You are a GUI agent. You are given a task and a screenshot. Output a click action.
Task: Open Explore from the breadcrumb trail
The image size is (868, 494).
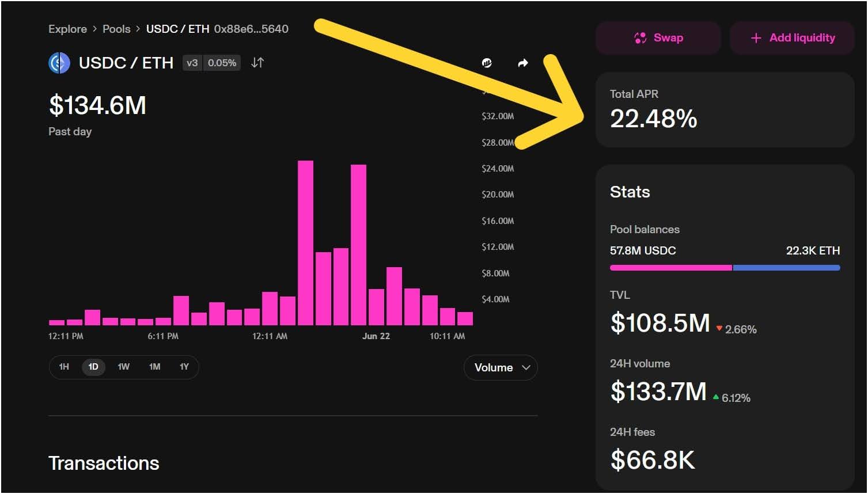click(67, 29)
